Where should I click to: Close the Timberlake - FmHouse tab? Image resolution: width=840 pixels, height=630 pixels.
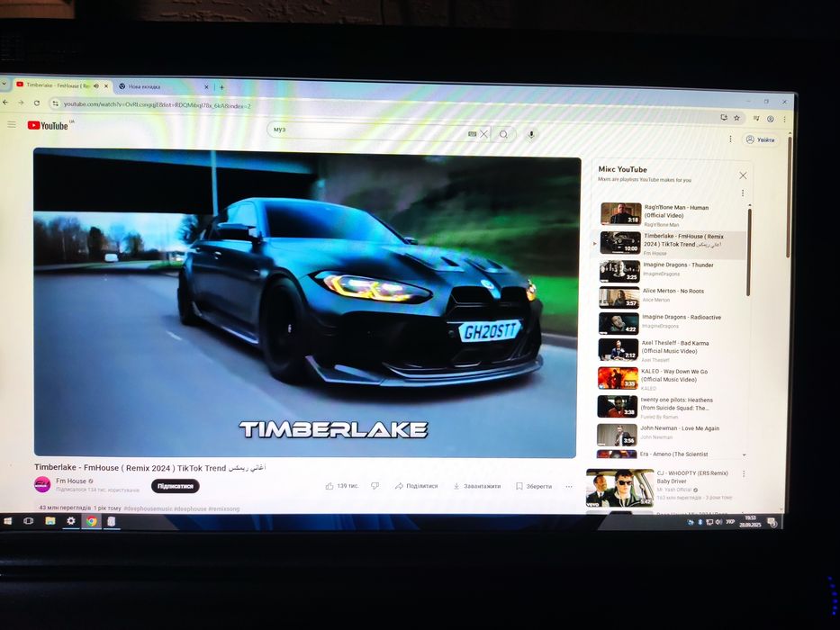106,85
